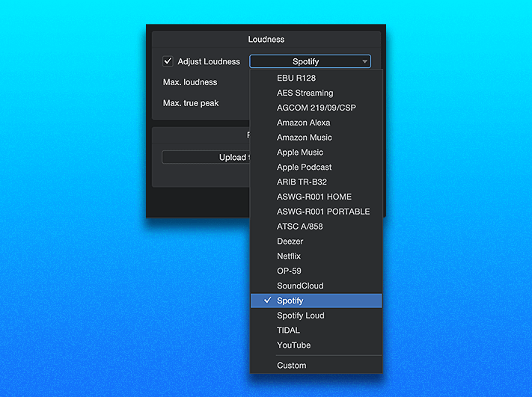Click the Upload button

tap(206, 157)
